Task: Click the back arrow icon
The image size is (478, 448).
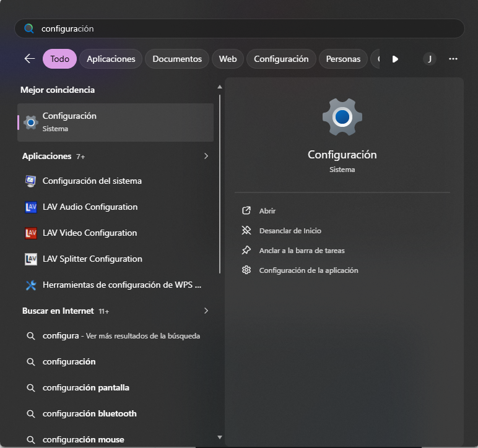Action: [30, 59]
